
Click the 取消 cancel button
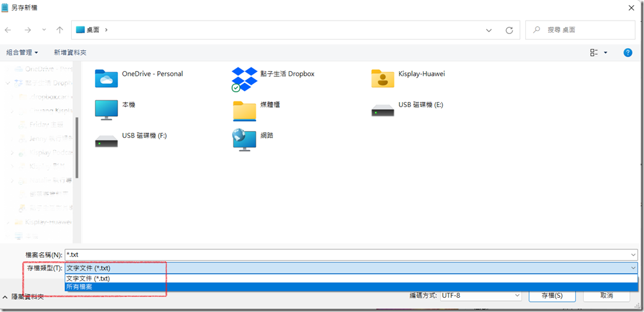pos(607,295)
